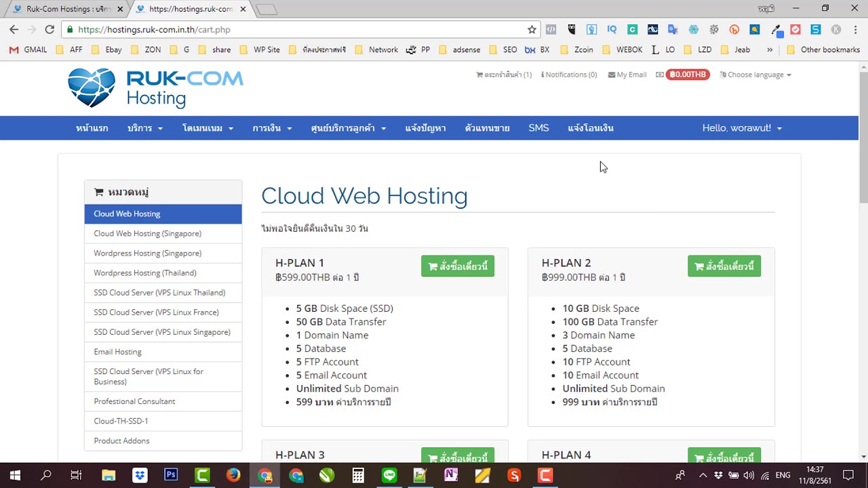
Task: Click the RUK-COM Hosting logo
Action: [x=155, y=88]
